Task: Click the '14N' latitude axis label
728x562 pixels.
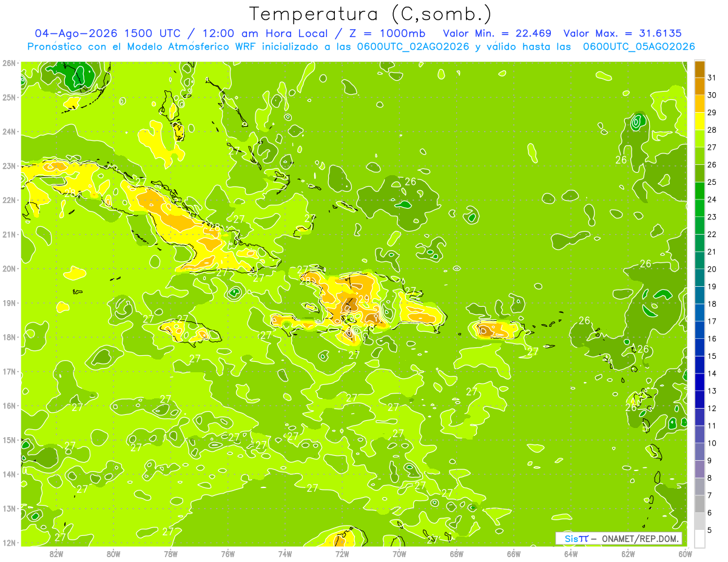Action: [x=8, y=474]
